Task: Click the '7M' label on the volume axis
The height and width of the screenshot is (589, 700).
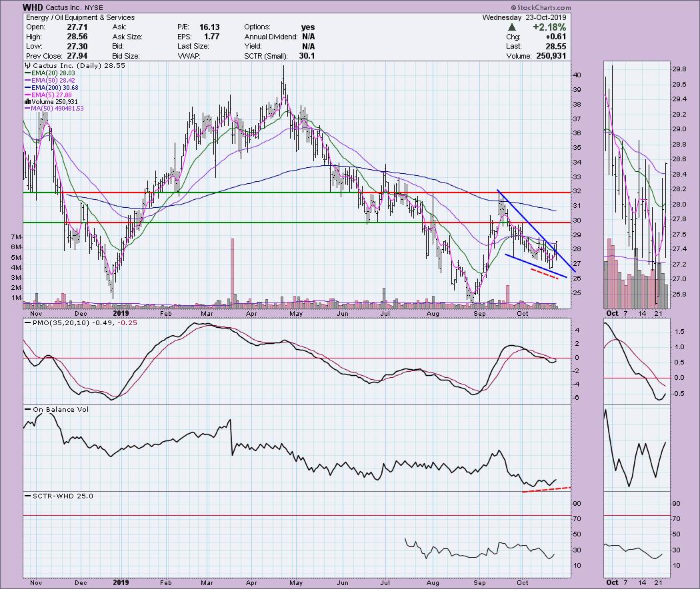Action: click(16, 237)
